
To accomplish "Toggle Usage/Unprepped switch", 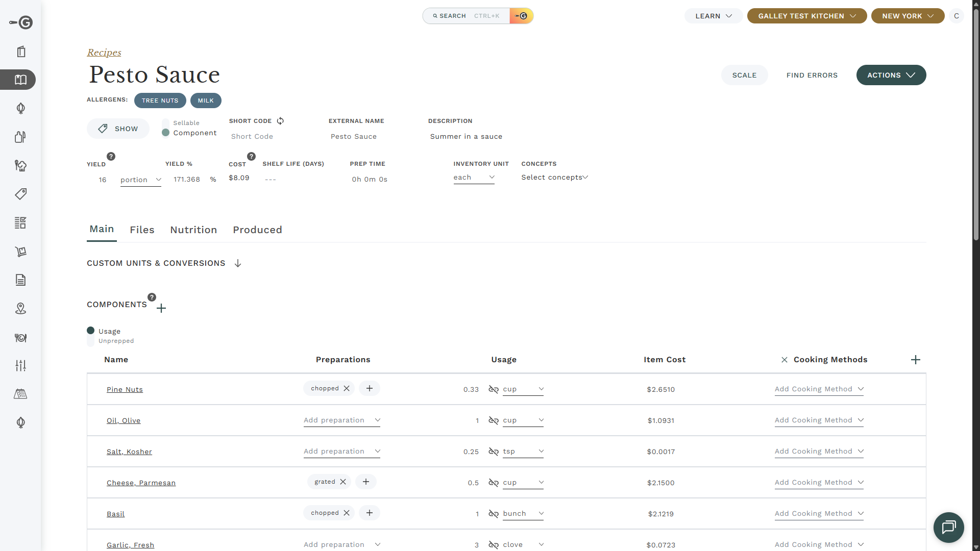I will (x=91, y=336).
